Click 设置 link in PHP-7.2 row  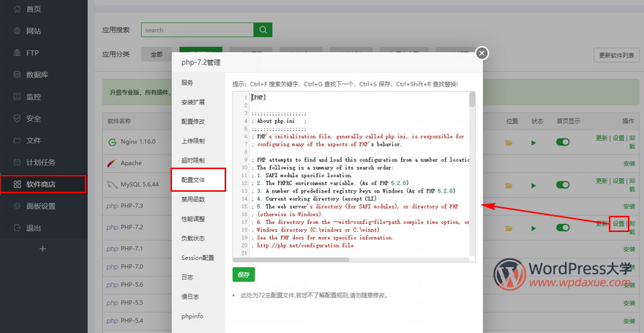click(618, 224)
